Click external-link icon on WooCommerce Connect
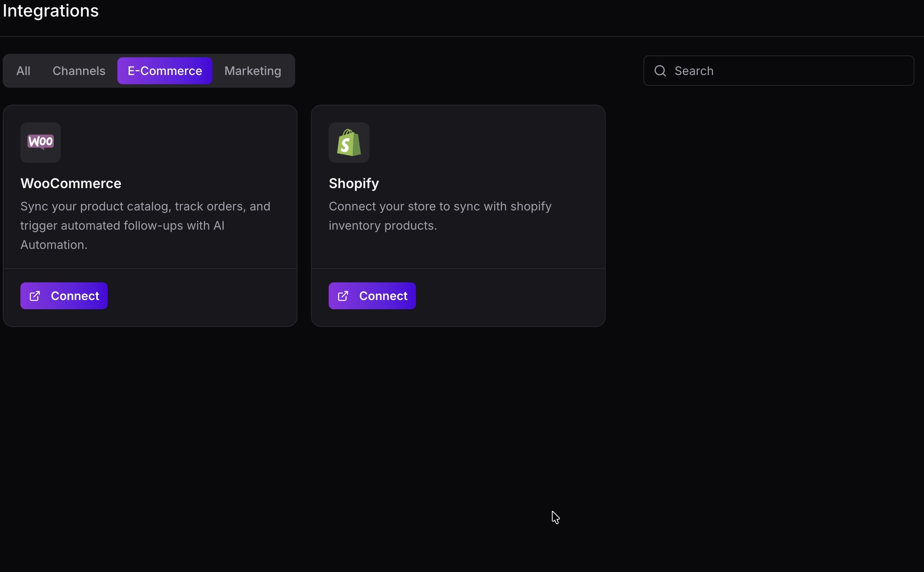924x572 pixels. point(35,296)
